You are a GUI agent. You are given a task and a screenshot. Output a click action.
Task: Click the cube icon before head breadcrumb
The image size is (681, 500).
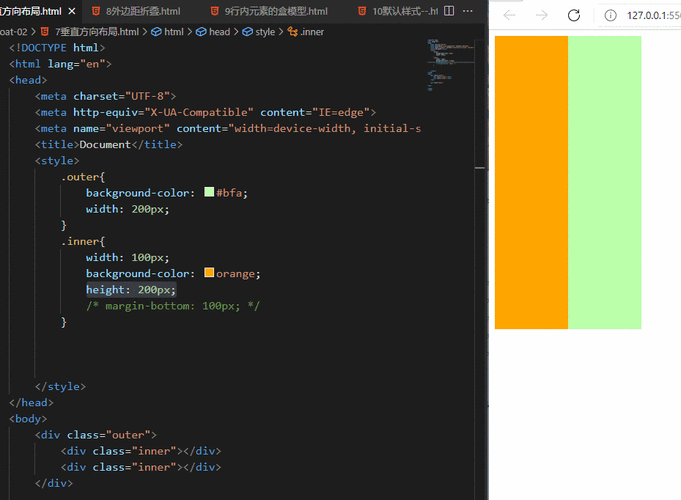pos(201,32)
